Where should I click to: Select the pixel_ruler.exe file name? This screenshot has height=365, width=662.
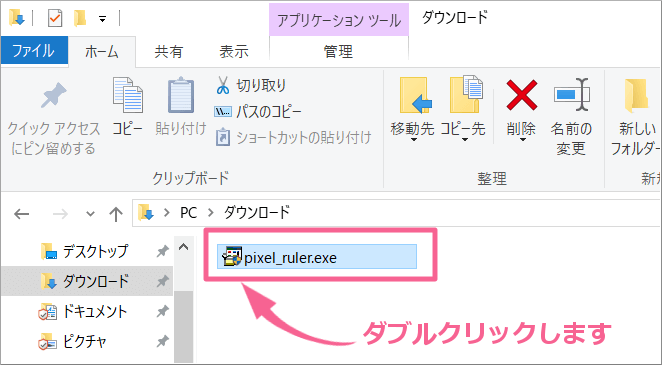pyautogui.click(x=290, y=258)
